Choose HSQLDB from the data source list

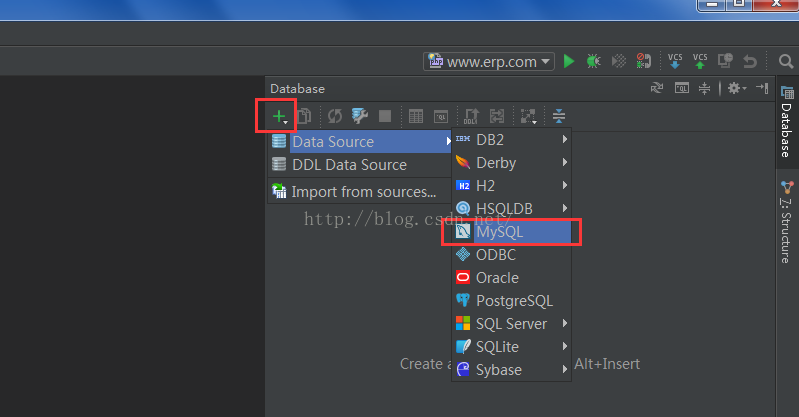[x=511, y=208]
